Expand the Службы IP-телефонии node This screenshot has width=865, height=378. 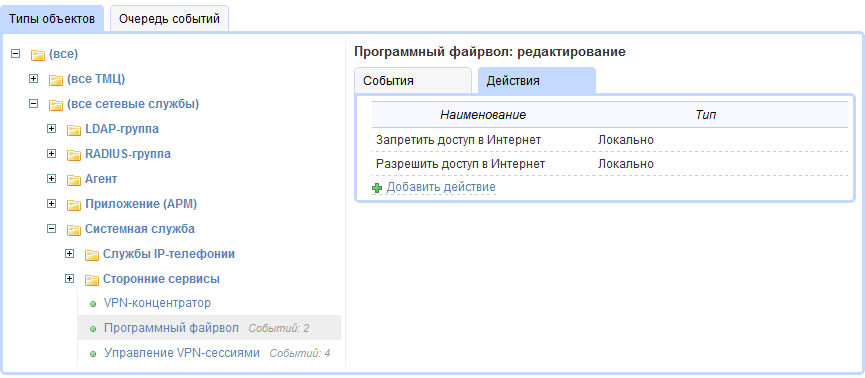(70, 253)
